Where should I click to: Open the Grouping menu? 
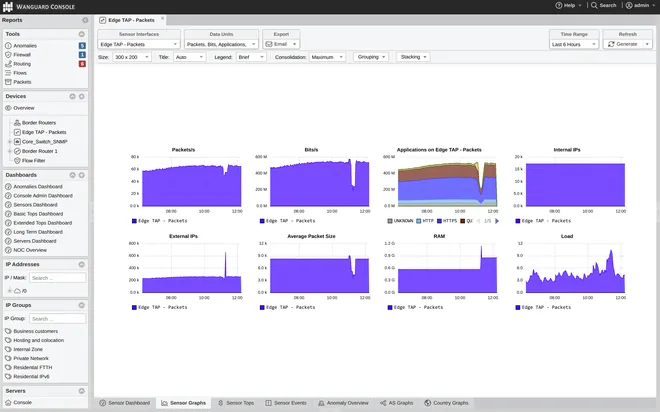pos(371,57)
